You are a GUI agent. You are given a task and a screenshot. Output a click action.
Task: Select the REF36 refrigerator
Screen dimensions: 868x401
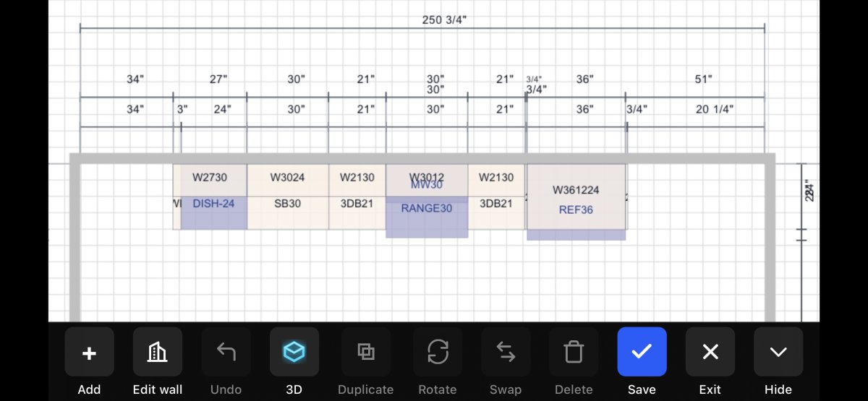pos(576,210)
